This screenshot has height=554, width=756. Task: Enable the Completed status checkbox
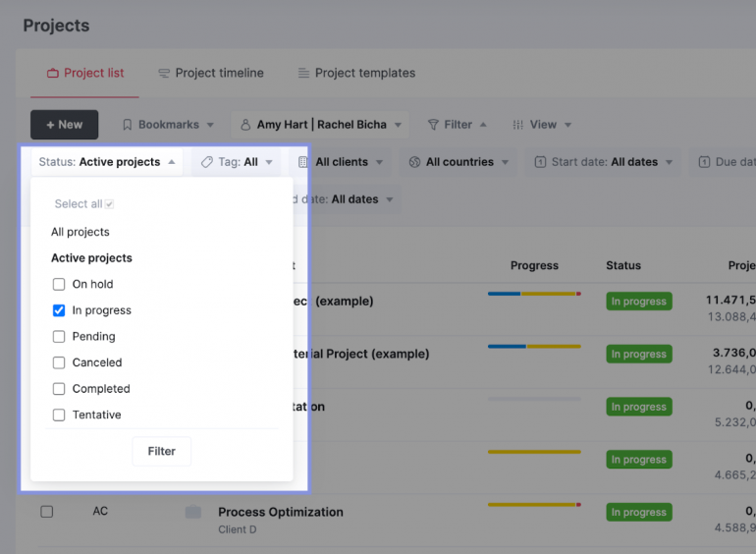pyautogui.click(x=59, y=389)
